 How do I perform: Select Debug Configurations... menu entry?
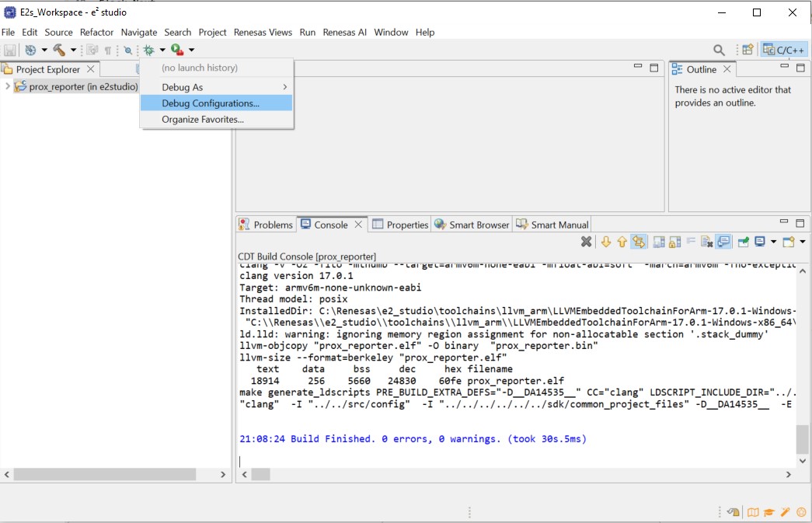click(217, 103)
